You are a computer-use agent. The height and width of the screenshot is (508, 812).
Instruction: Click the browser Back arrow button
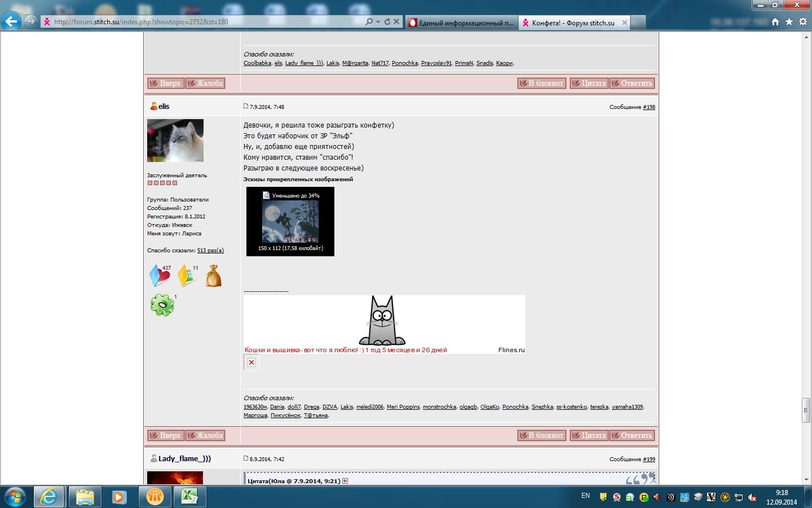click(11, 22)
